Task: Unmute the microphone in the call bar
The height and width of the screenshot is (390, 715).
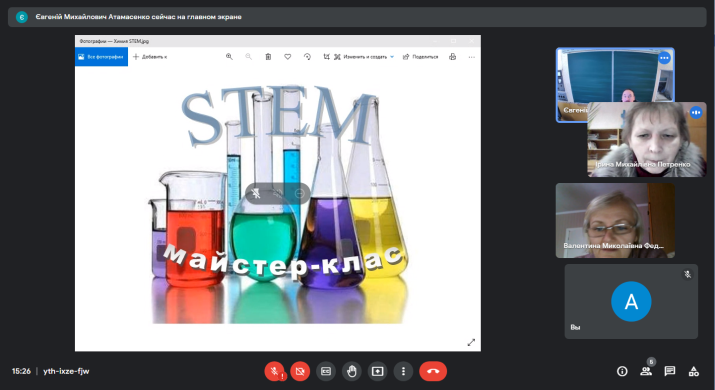Action: pyautogui.click(x=275, y=371)
